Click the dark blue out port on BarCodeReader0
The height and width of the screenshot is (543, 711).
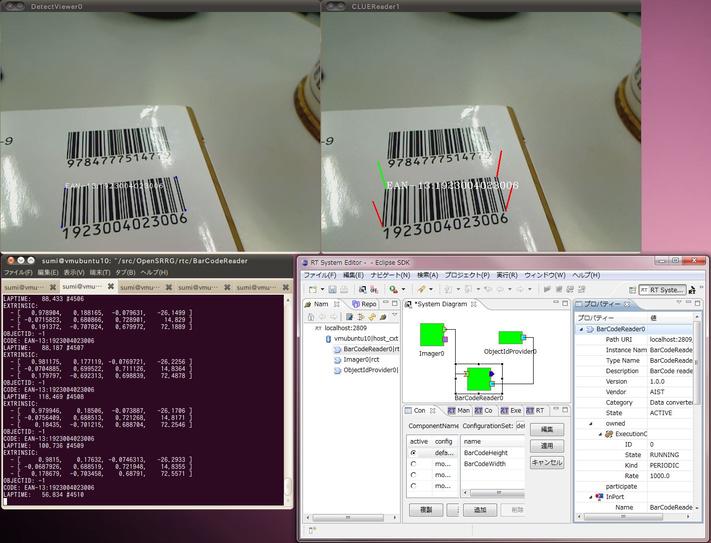tap(492, 374)
